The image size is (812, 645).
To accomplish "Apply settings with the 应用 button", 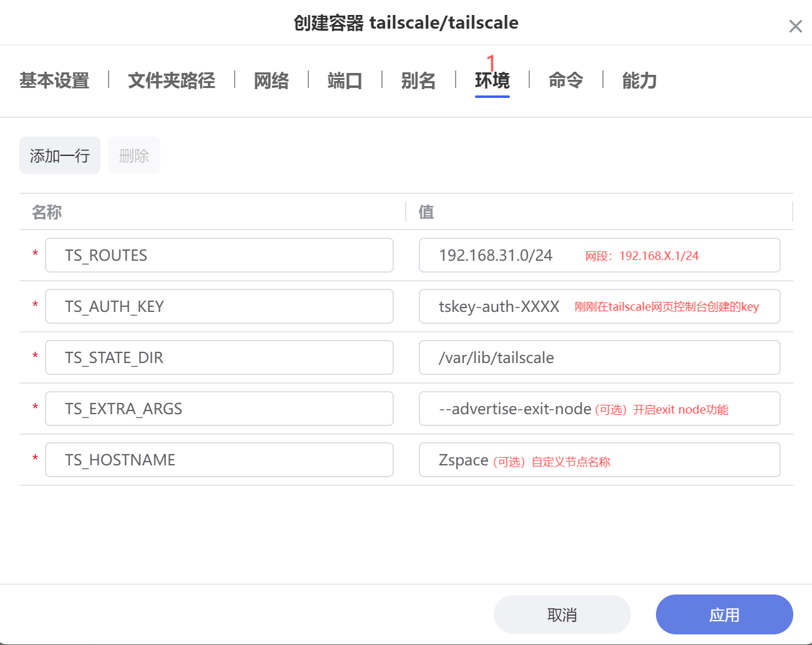I will click(x=725, y=614).
